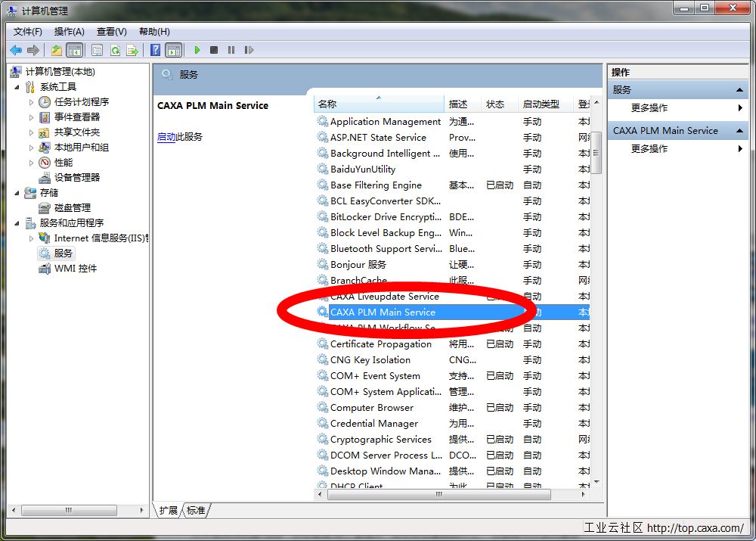
Task: Expand the 任务计划程序 tree node
Action: click(31, 102)
